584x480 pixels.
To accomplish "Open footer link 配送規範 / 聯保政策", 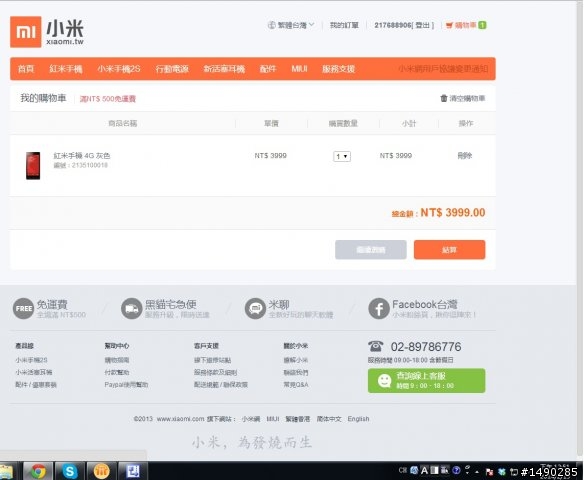I will pos(221,385).
